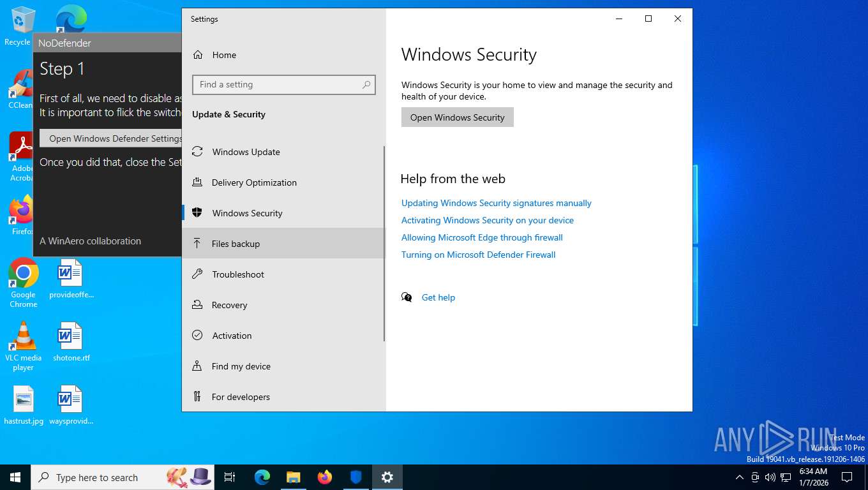
Task: Click the Get help link
Action: [438, 297]
